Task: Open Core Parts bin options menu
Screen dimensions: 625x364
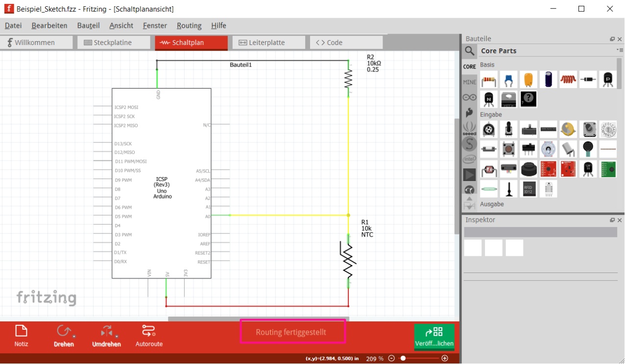Action: click(x=620, y=50)
